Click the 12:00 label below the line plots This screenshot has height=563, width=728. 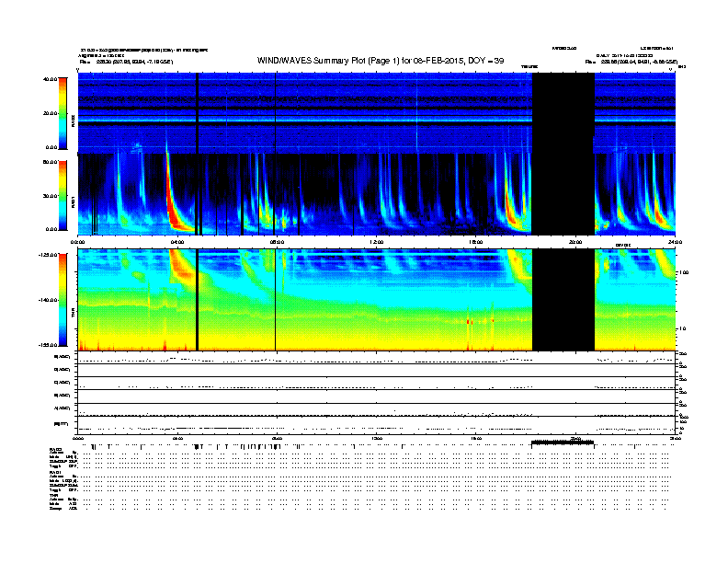[377, 438]
